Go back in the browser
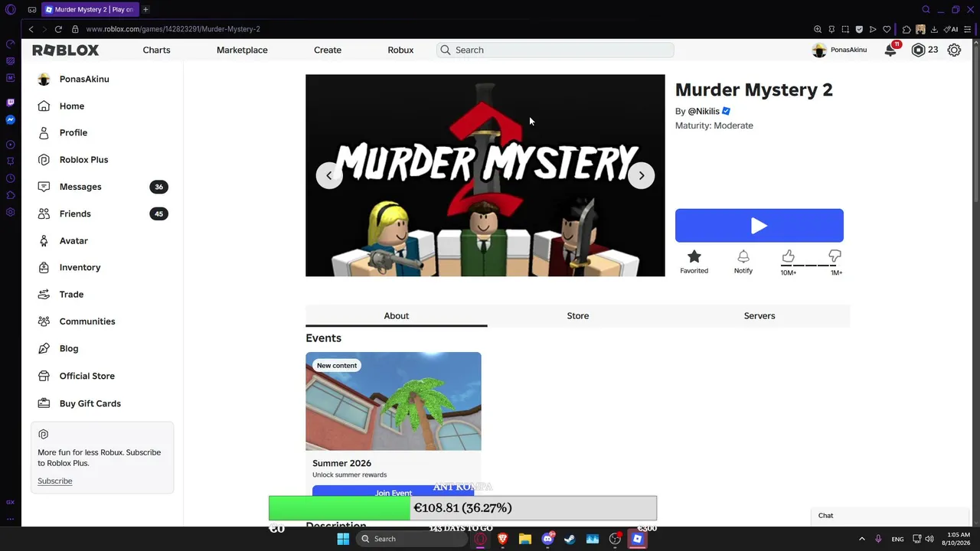The height and width of the screenshot is (551, 980). (31, 29)
